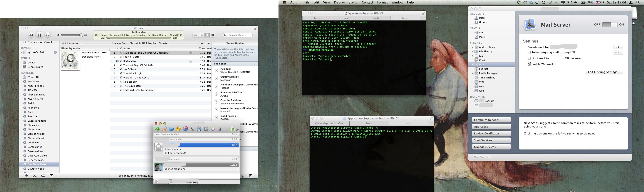Click Configure Network button
This screenshot has width=644, height=192.
[x=491, y=120]
